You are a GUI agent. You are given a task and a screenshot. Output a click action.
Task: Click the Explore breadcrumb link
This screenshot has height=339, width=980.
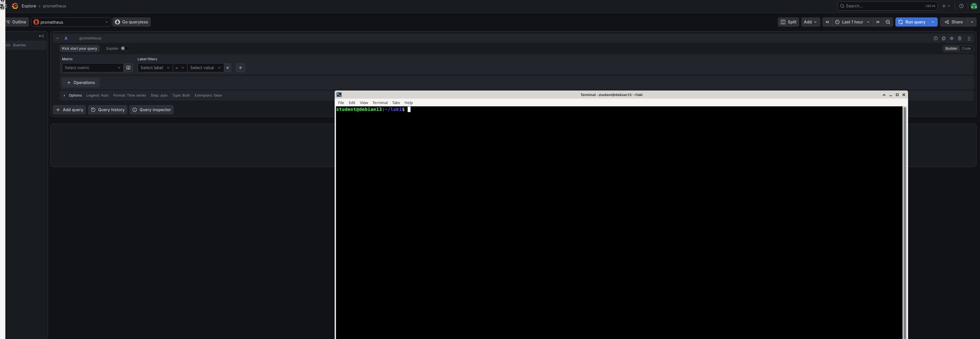29,6
